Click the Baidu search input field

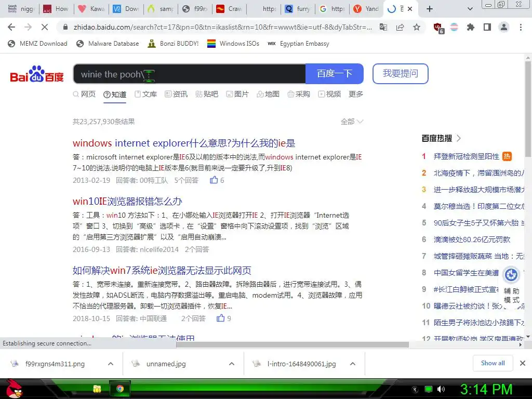189,74
